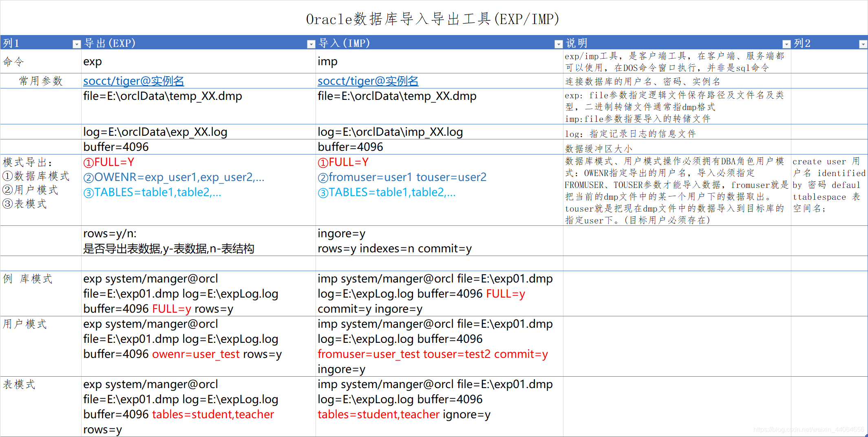Image resolution: width=868 pixels, height=437 pixels.
Task: Select export example with 'tables=student,teacher rows=y'
Action: [x=199, y=406]
